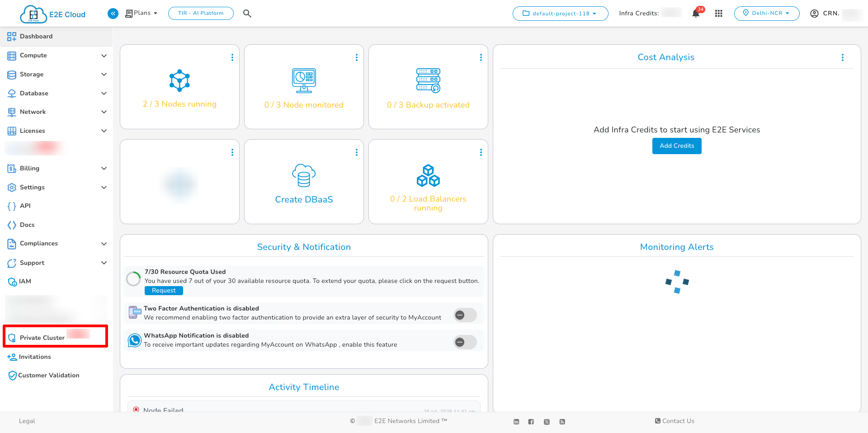Image resolution: width=868 pixels, height=433 pixels.
Task: Enable Two Factor Authentication toggle
Action: click(464, 315)
